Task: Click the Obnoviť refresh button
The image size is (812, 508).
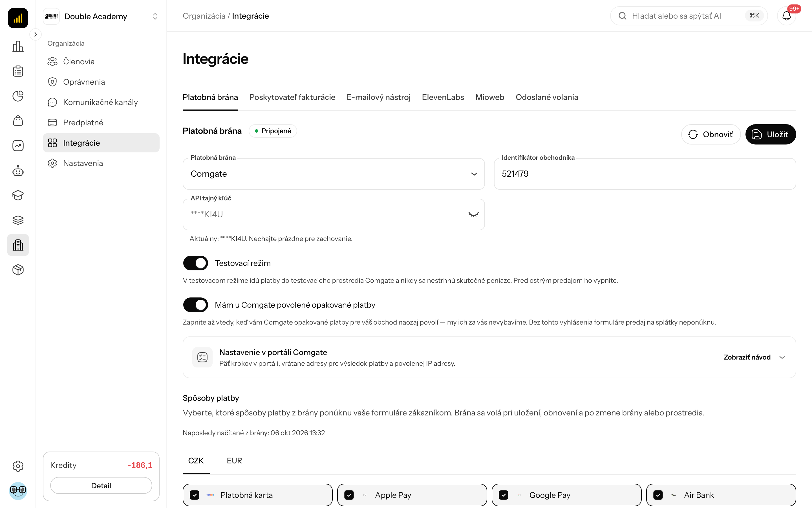Action: (x=711, y=134)
